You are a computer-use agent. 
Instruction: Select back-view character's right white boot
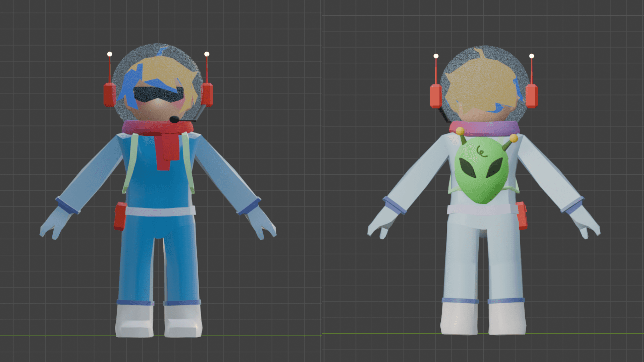(x=507, y=318)
